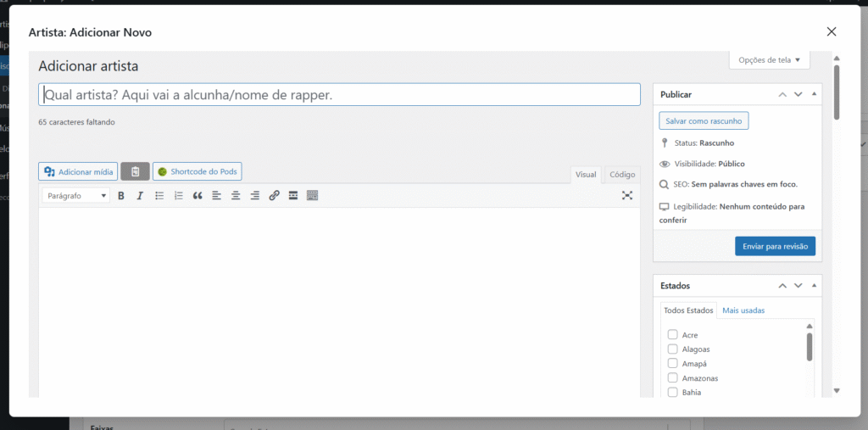The width and height of the screenshot is (868, 430).
Task: Apply italic formatting in the editor
Action: click(140, 196)
